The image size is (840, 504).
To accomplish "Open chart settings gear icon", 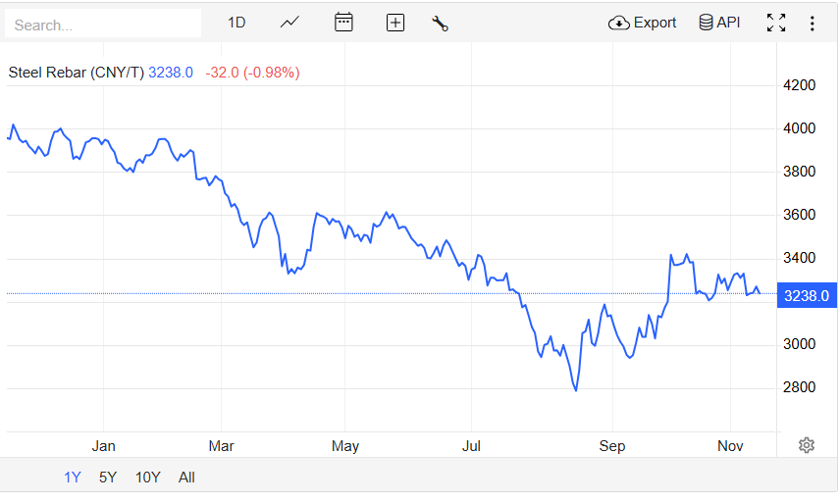I will [807, 445].
